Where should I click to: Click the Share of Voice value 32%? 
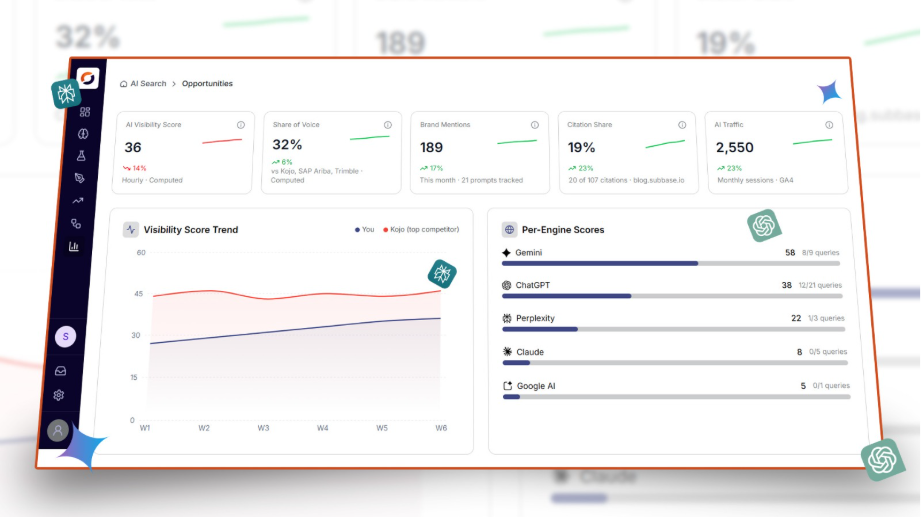287,145
